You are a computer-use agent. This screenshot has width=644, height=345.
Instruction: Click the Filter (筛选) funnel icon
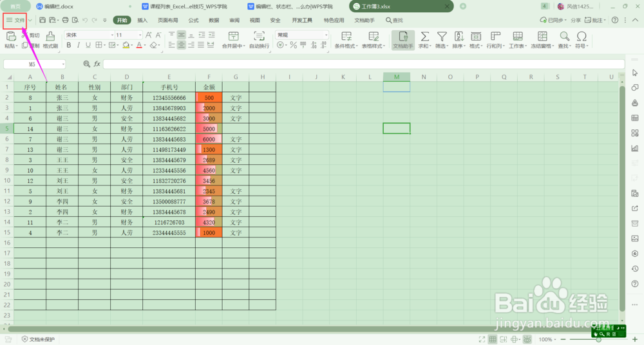tap(442, 37)
